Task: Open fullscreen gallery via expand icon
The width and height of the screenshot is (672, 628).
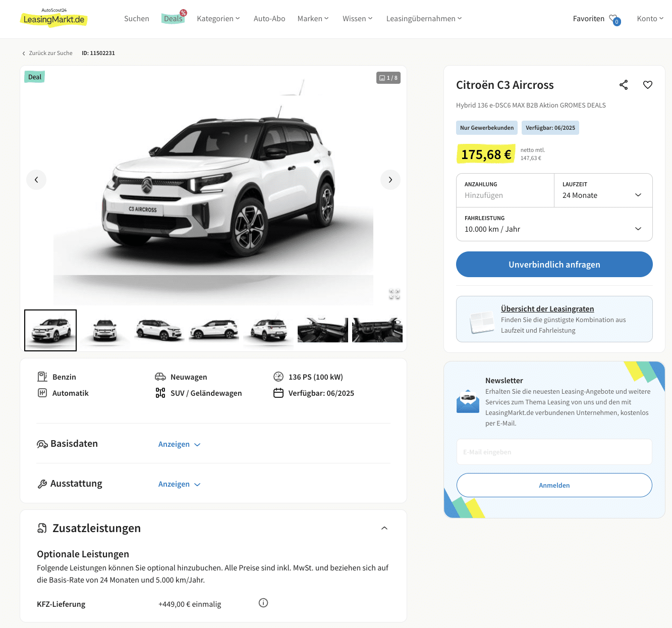Action: (x=395, y=294)
